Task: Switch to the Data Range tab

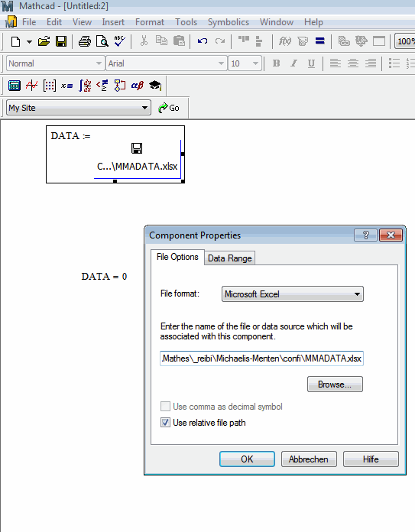Action: click(230, 258)
